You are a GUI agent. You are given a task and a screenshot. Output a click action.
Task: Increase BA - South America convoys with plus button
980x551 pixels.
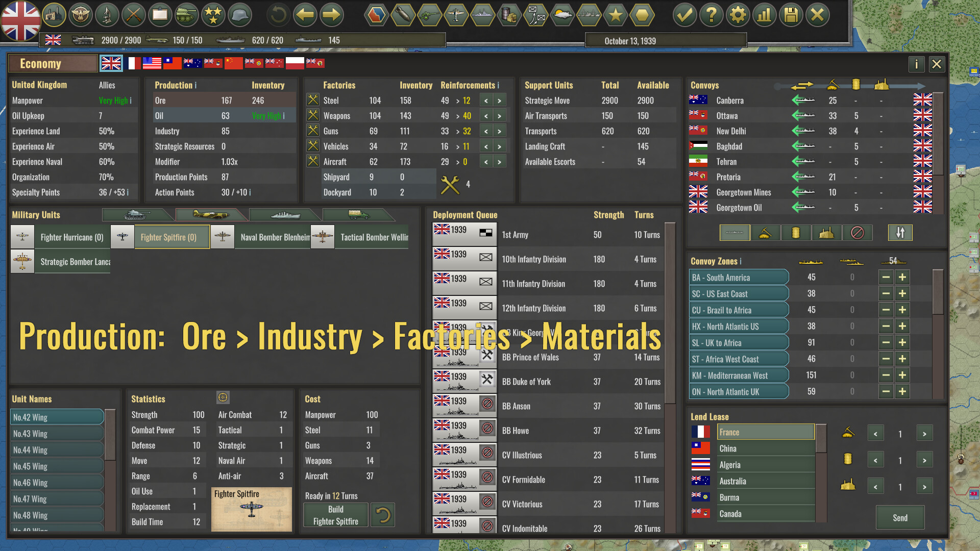[x=902, y=277]
